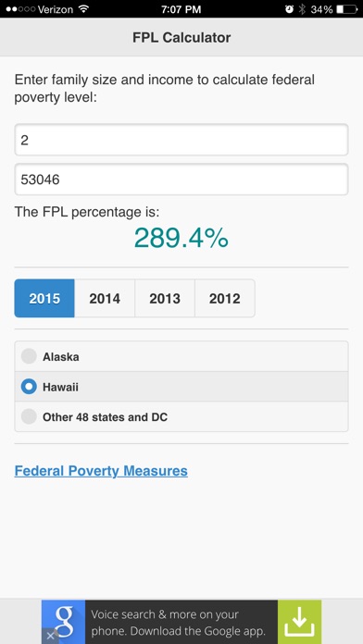Viewport: 363px width, 644px height.
Task: Select the 2012 year tab
Action: point(224,298)
